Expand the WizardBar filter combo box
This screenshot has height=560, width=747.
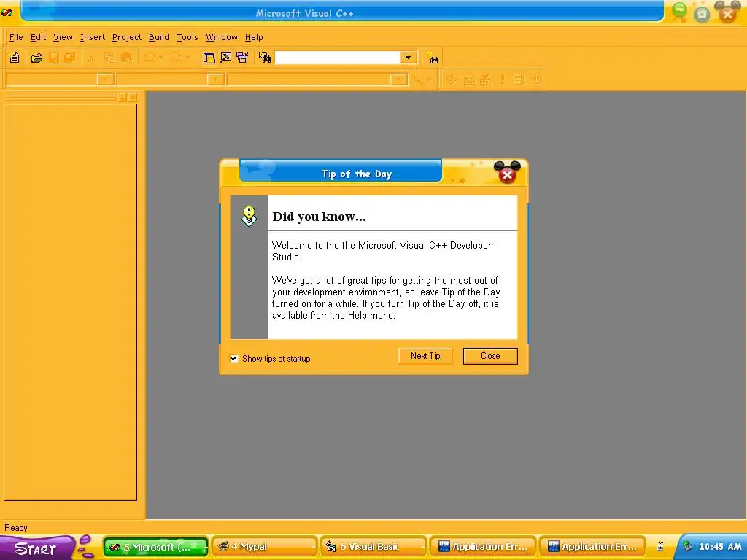coord(216,79)
